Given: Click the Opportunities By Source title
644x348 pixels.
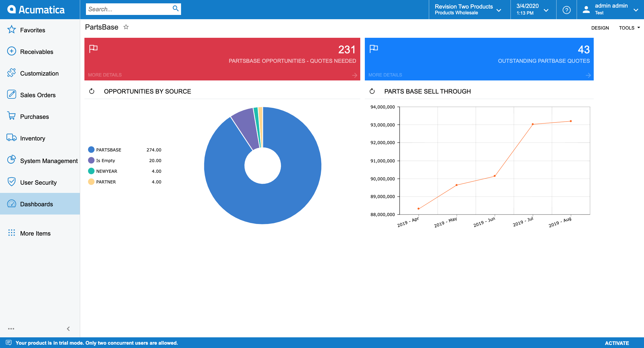Looking at the screenshot, I should point(148,91).
